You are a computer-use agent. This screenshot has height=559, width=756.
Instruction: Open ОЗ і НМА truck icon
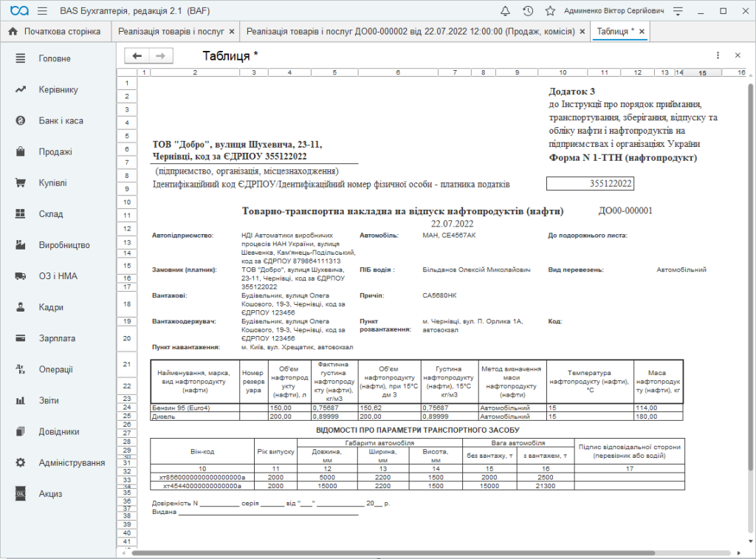20,276
